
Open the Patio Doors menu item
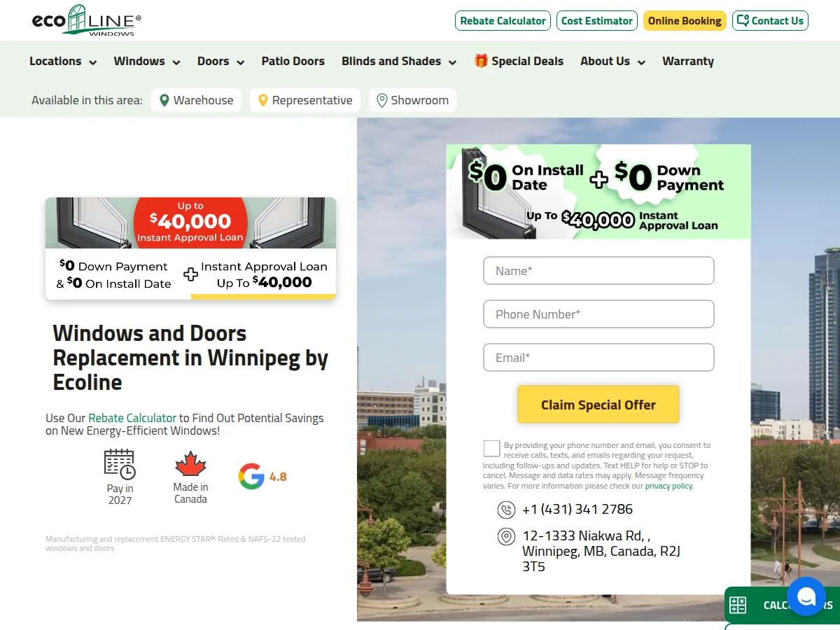click(x=293, y=61)
